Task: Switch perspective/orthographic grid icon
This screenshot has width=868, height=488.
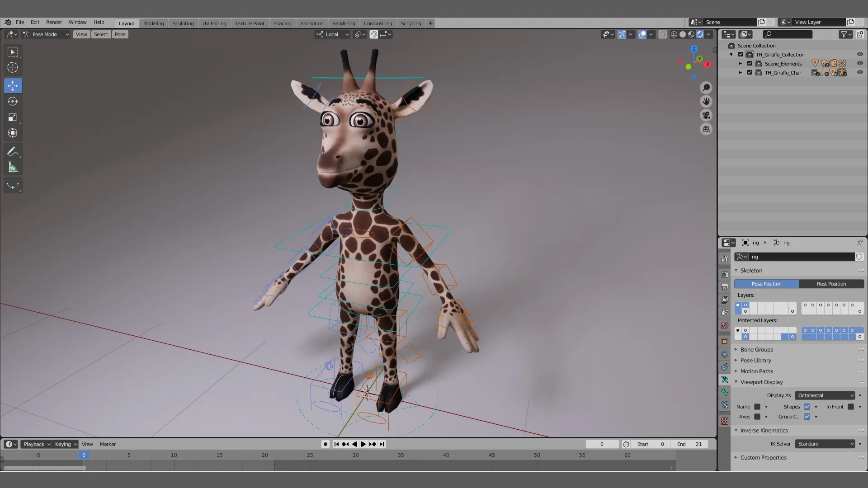Action: point(706,129)
